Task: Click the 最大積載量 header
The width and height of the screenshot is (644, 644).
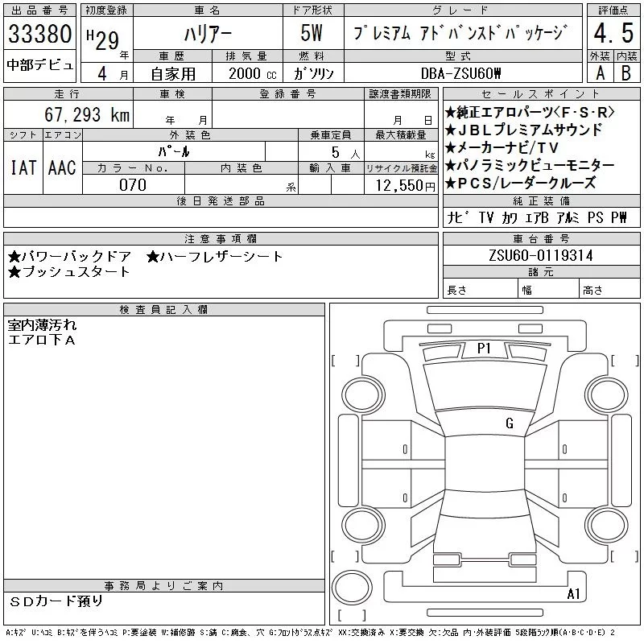Action: click(400, 135)
